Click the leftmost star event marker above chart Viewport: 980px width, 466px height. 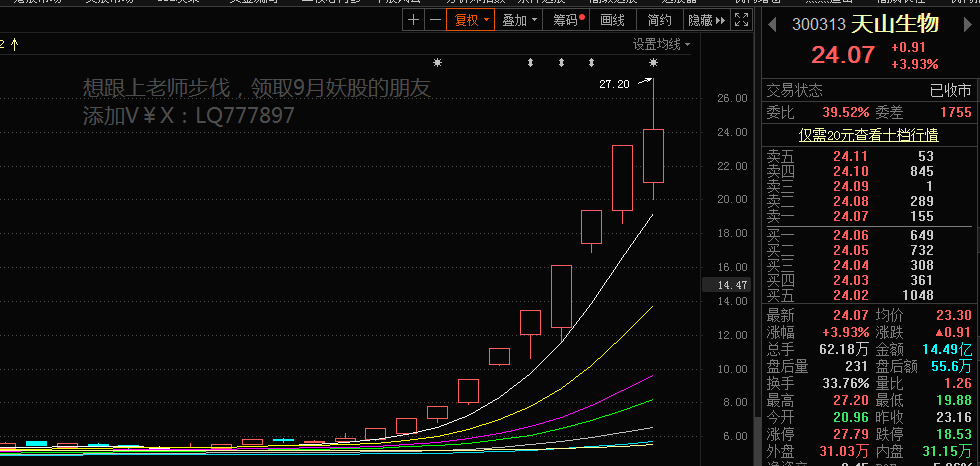click(x=438, y=62)
